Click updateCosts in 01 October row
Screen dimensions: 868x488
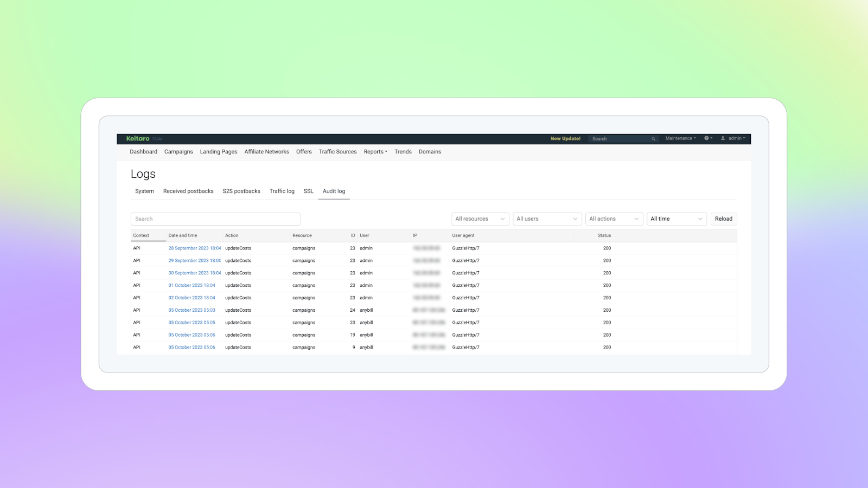[x=238, y=285]
